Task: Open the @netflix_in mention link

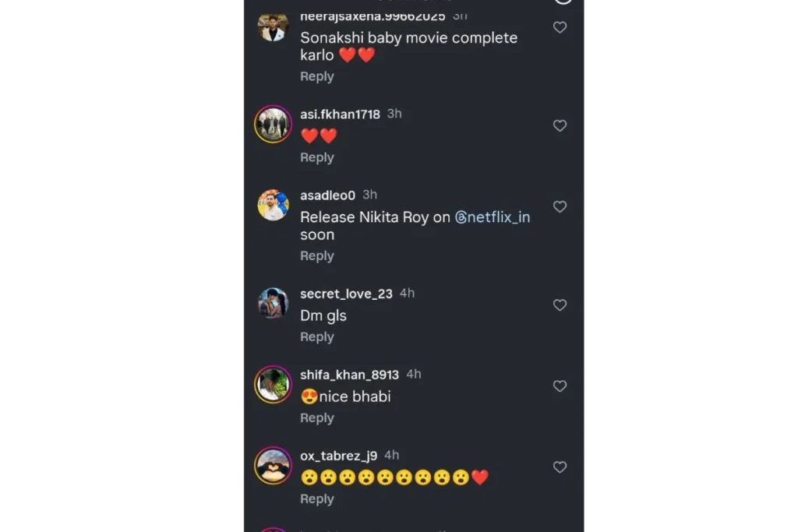Action: click(x=493, y=217)
